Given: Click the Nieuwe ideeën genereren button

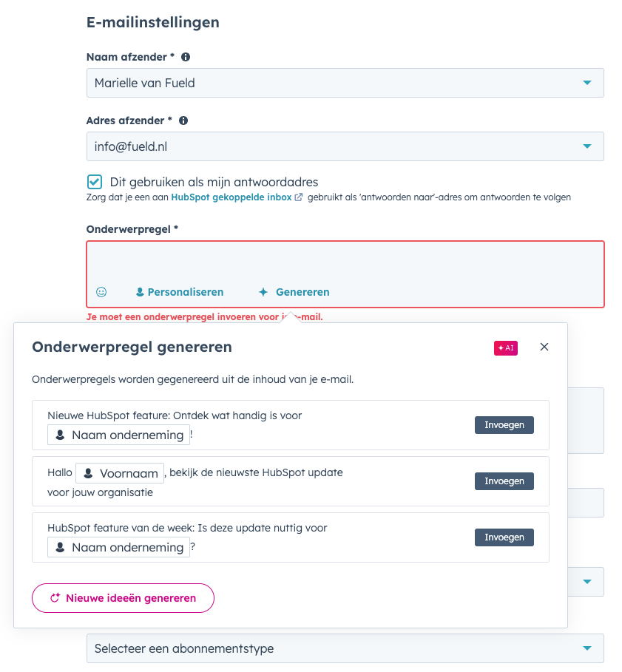Looking at the screenshot, I should [123, 597].
